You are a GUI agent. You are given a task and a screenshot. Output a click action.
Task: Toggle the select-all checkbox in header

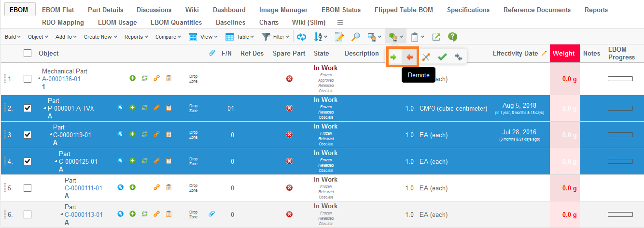[28, 53]
